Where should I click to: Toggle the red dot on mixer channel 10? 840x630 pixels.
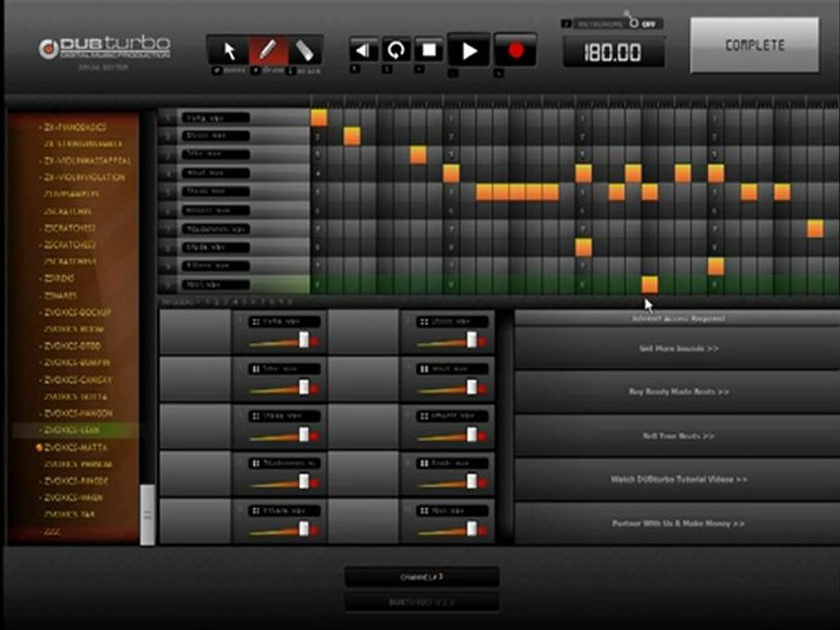click(x=483, y=530)
